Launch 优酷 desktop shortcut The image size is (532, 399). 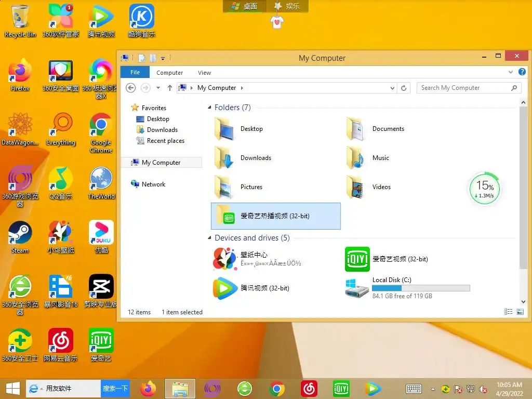click(101, 237)
